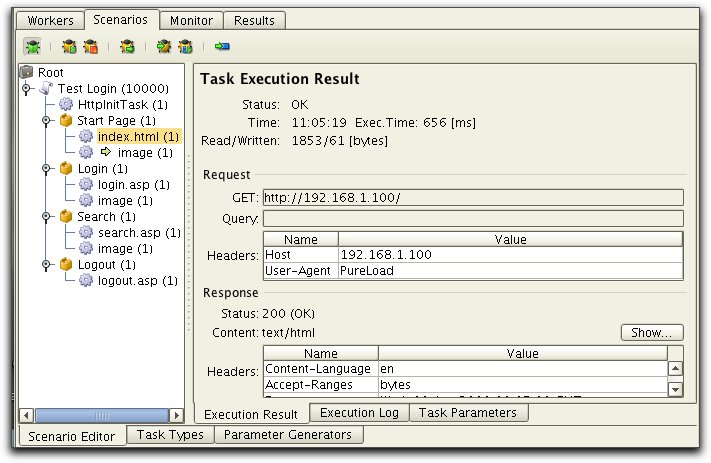Open the Execution Log tab

pyautogui.click(x=358, y=412)
